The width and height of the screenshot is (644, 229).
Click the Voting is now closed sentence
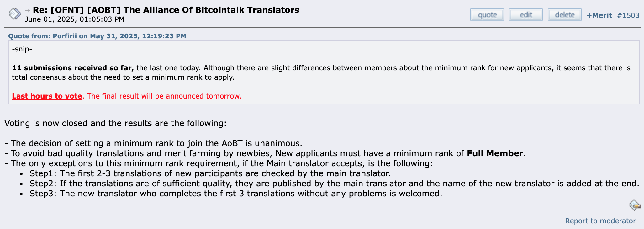(115, 123)
